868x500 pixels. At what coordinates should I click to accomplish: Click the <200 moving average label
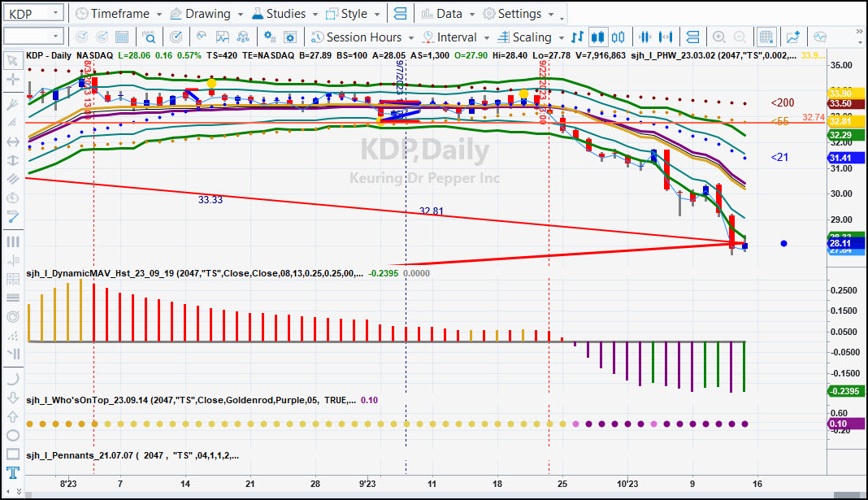point(782,102)
